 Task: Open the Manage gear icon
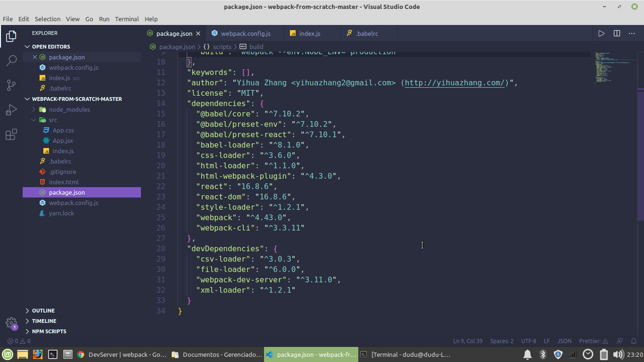tap(11, 323)
